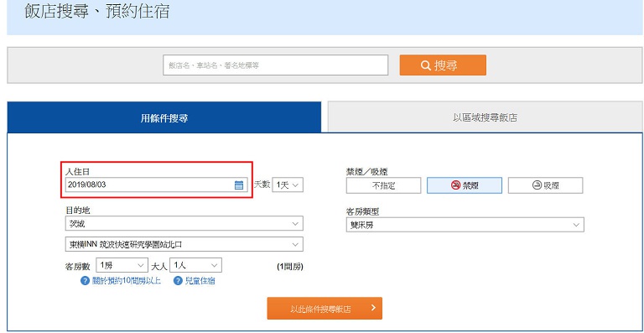Open the 兒童住宿 help link
644x333 pixels.
click(x=200, y=281)
